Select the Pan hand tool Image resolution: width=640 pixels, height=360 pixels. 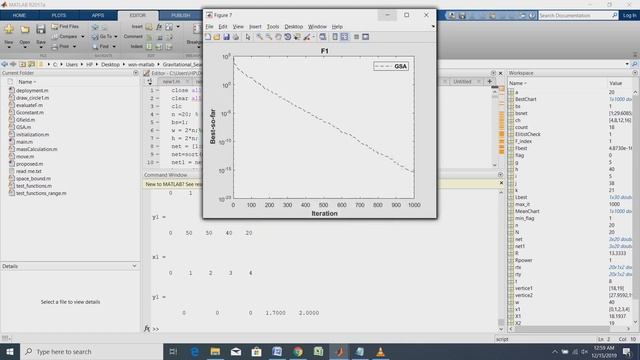point(278,37)
